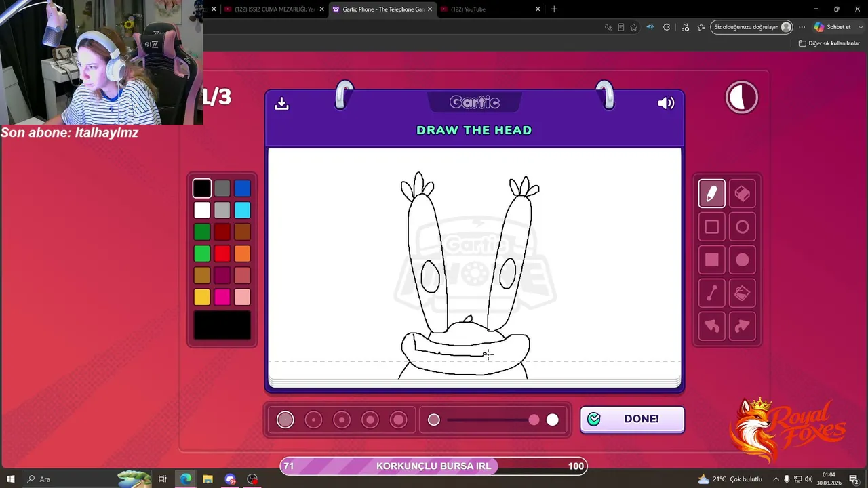Viewport: 868px width, 488px height.
Task: Open the Windows Start menu
Action: 11,479
